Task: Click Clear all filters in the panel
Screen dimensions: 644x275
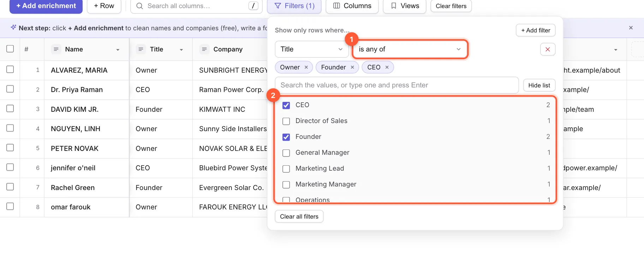Action: (x=299, y=216)
